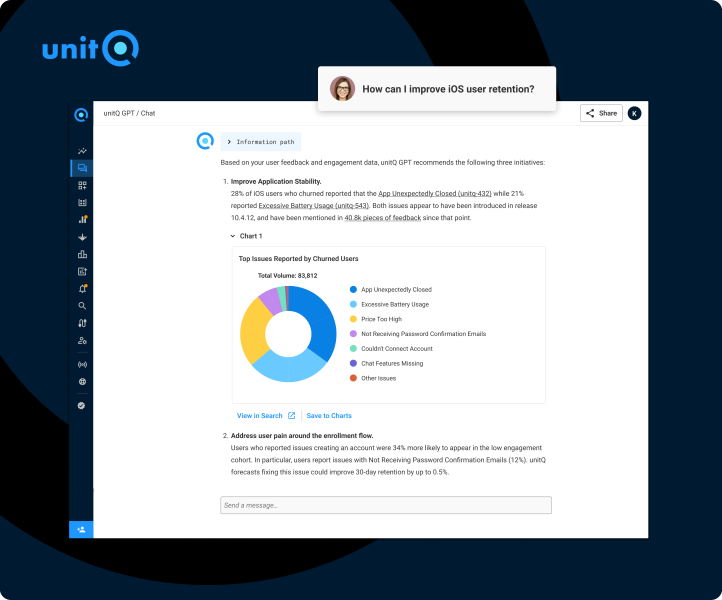Image resolution: width=722 pixels, height=600 pixels.
Task: Click the yellow segment of the donut chart
Action: coord(253,331)
